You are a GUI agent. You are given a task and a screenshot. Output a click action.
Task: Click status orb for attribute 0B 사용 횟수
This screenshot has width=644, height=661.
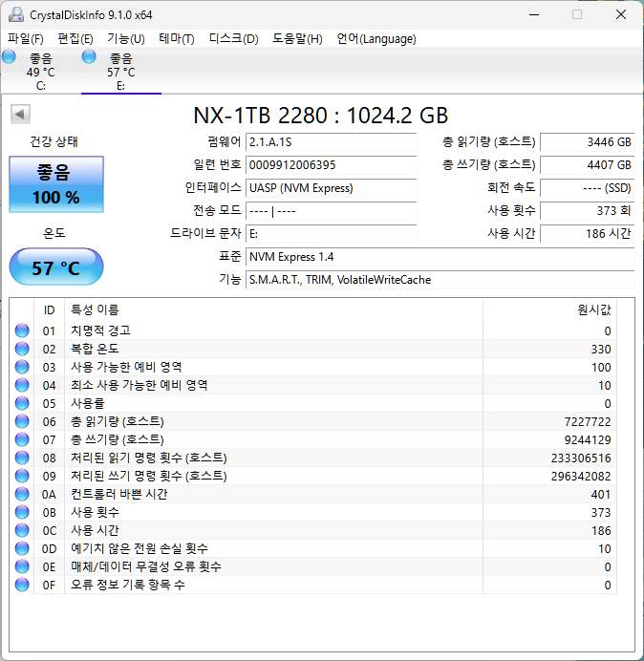coord(22,512)
